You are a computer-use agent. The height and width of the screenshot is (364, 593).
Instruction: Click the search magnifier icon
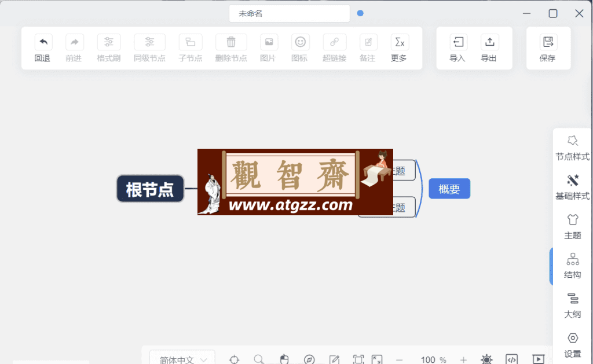click(259, 359)
